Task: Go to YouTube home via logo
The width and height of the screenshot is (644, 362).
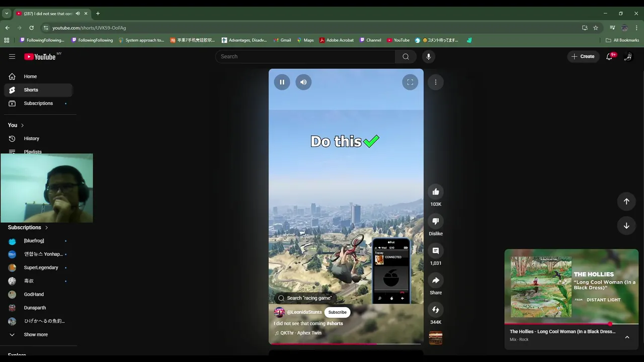Action: [40, 57]
